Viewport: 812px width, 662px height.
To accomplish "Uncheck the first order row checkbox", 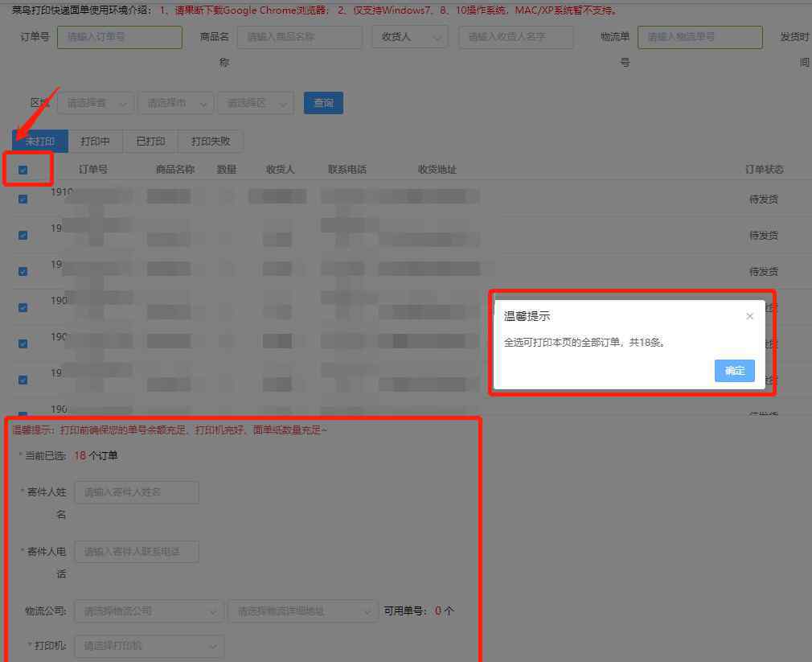I will (23, 199).
